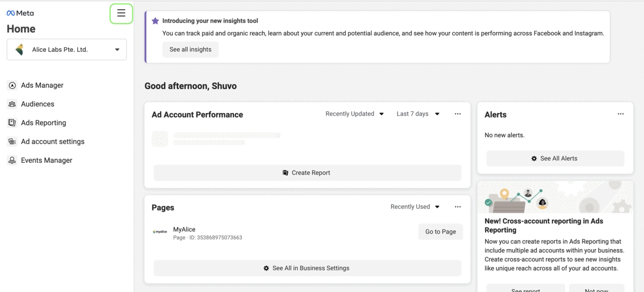Click the Ads Manager icon

tap(12, 85)
